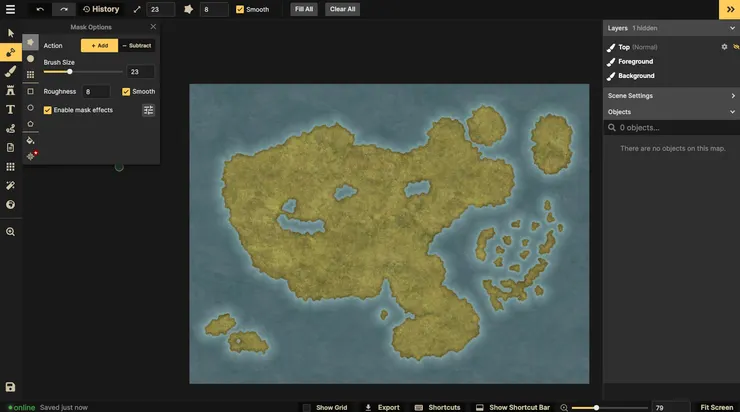
Task: Select the circle mask shape
Action: (30, 108)
